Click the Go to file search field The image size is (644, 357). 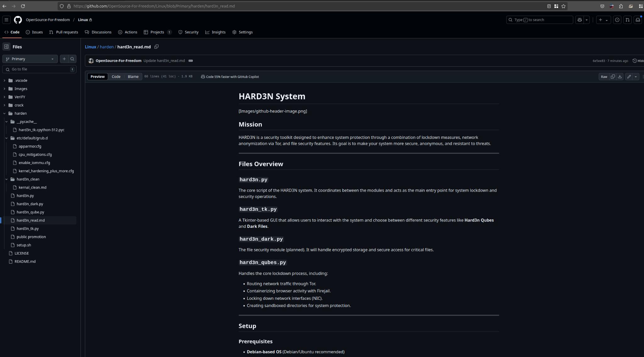point(38,69)
